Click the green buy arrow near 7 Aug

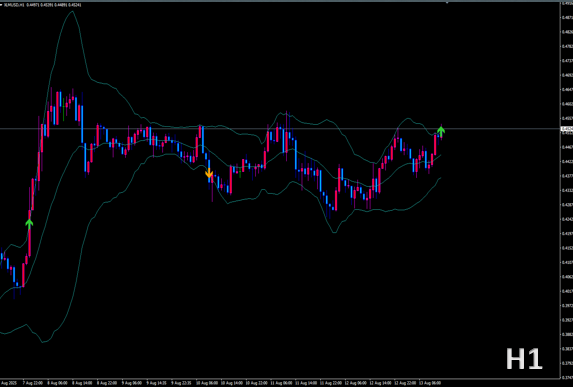point(29,224)
